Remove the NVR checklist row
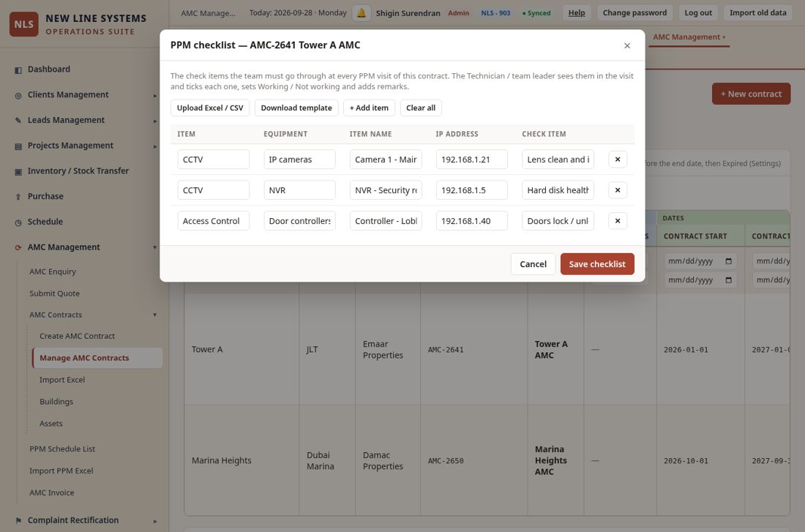805x532 pixels. pos(618,190)
